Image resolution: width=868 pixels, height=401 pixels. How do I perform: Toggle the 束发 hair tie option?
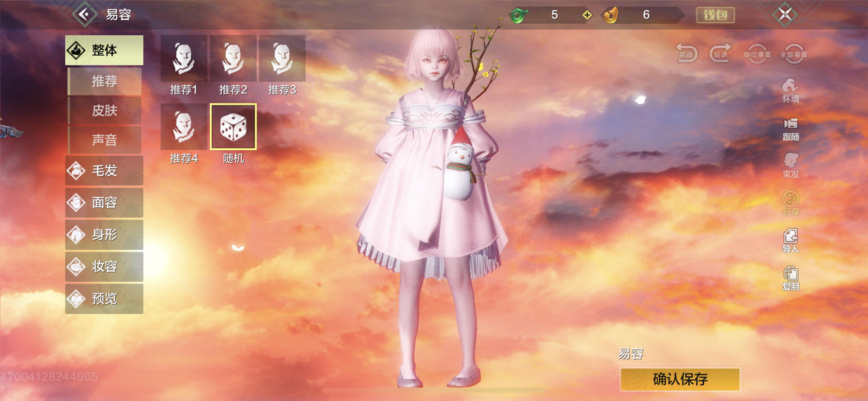pyautogui.click(x=790, y=166)
